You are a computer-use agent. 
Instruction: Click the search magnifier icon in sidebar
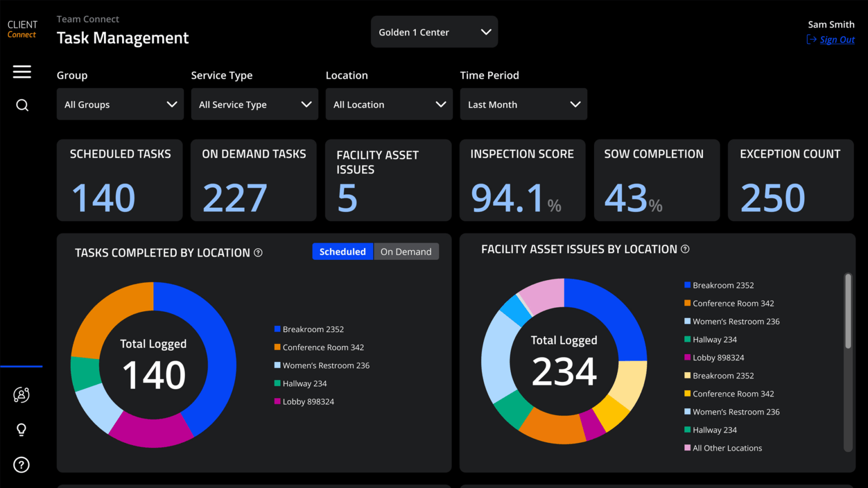click(22, 105)
